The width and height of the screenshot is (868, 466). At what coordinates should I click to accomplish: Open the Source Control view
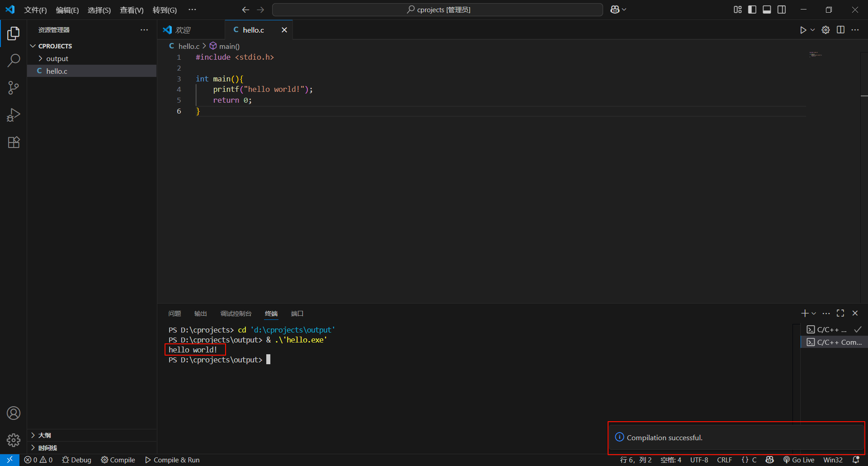pos(14,88)
